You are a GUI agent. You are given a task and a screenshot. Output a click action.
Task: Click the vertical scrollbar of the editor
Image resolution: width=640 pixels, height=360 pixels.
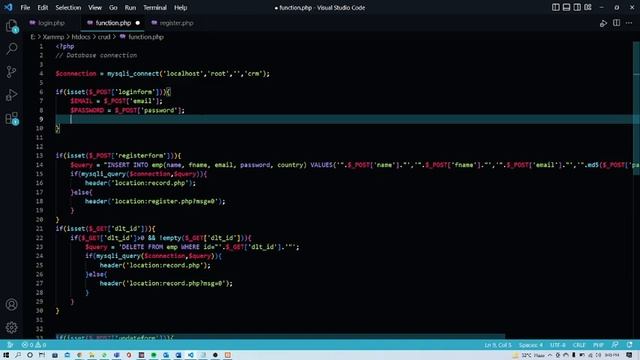[636, 108]
